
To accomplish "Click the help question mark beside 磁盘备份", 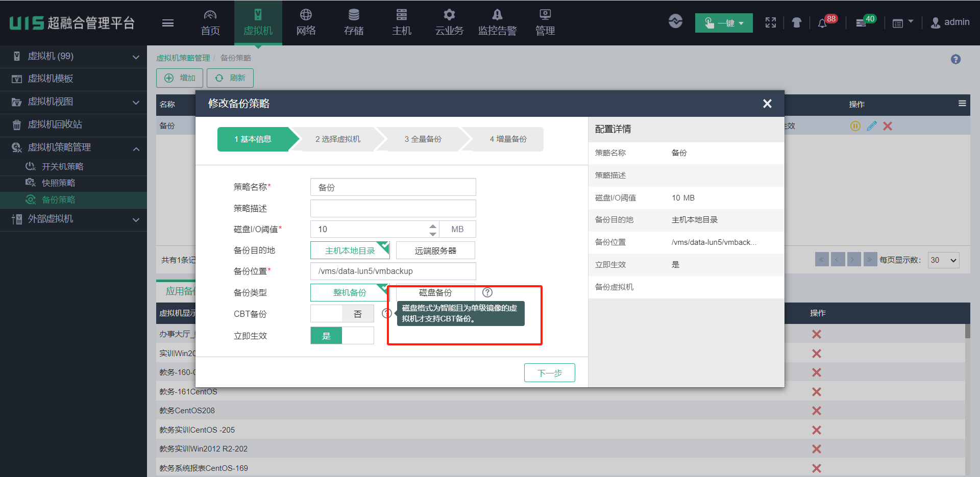I will 487,292.
